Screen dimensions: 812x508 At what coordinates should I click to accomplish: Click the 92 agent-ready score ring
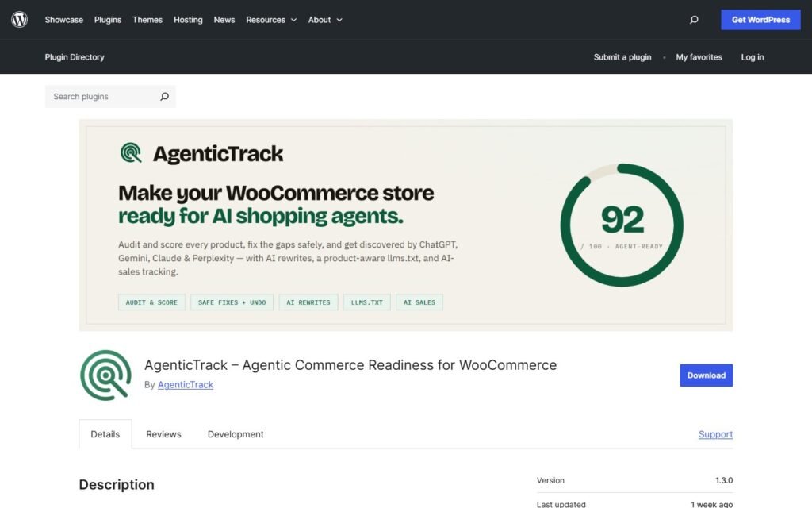point(622,225)
